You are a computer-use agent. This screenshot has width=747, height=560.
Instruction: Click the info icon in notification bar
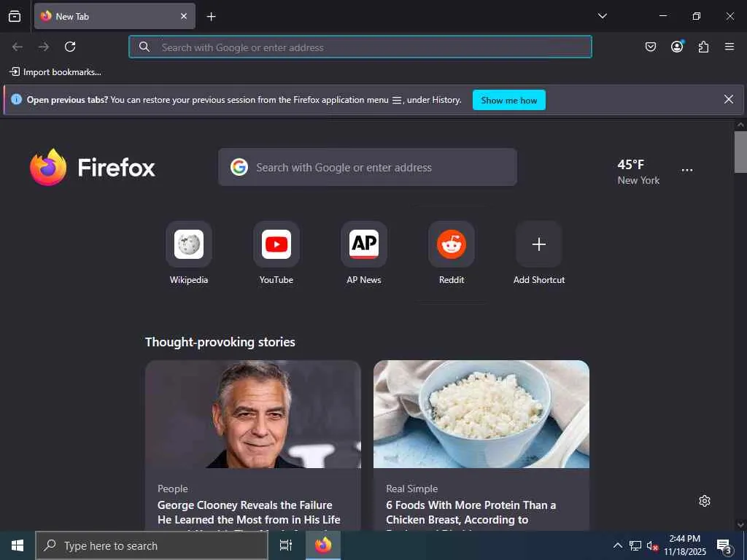[16, 99]
